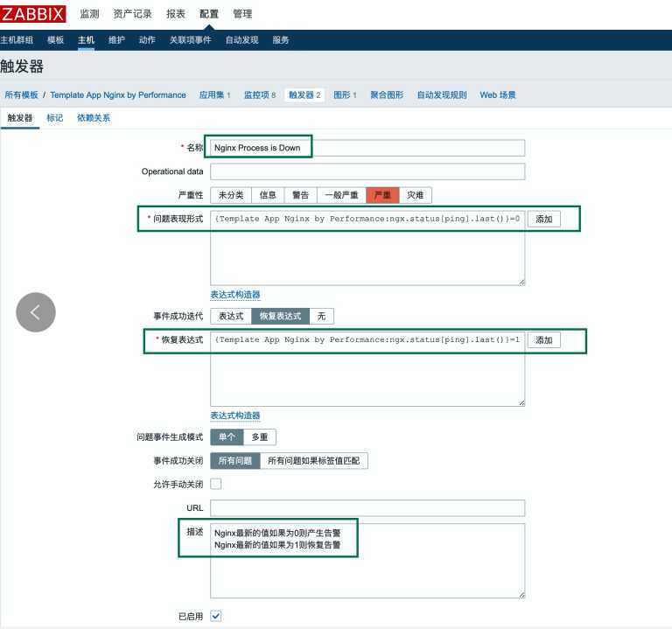The image size is (672, 629).
Task: Click the gray back arrow circle
Action: point(36,312)
